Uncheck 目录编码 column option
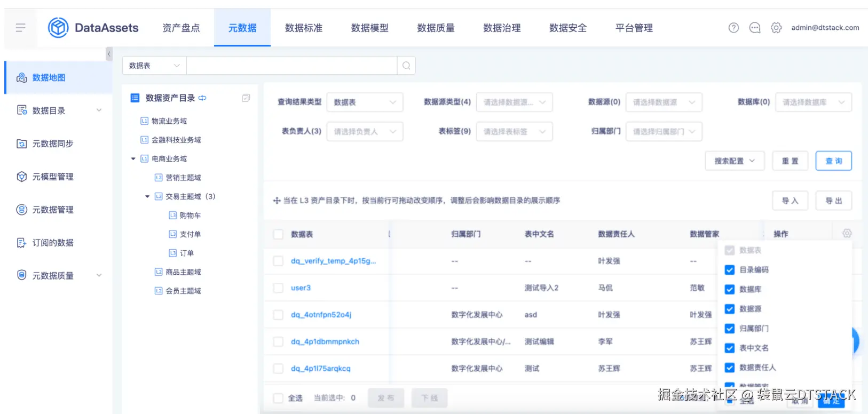Viewport: 868px width, 414px height. pyautogui.click(x=730, y=270)
